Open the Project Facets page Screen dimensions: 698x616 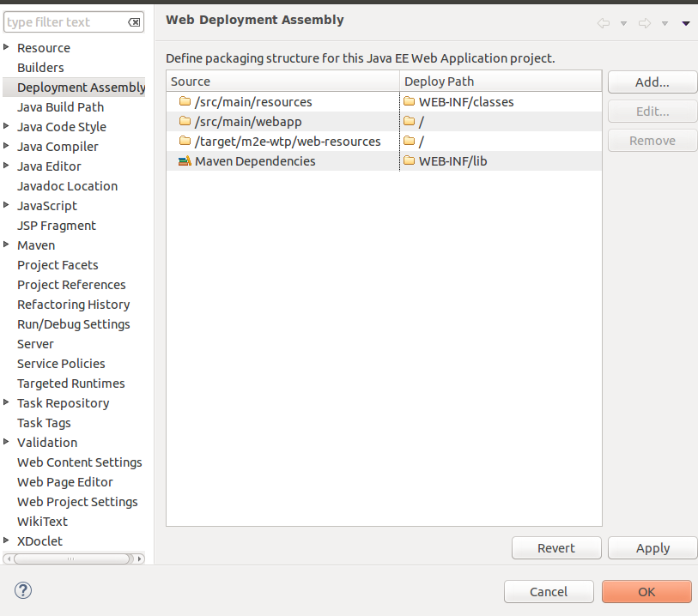coord(58,265)
